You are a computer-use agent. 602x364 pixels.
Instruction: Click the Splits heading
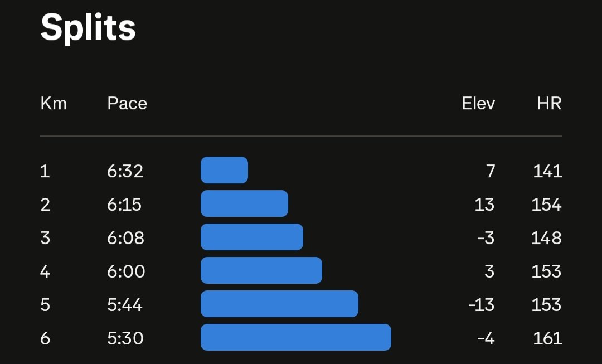88,28
